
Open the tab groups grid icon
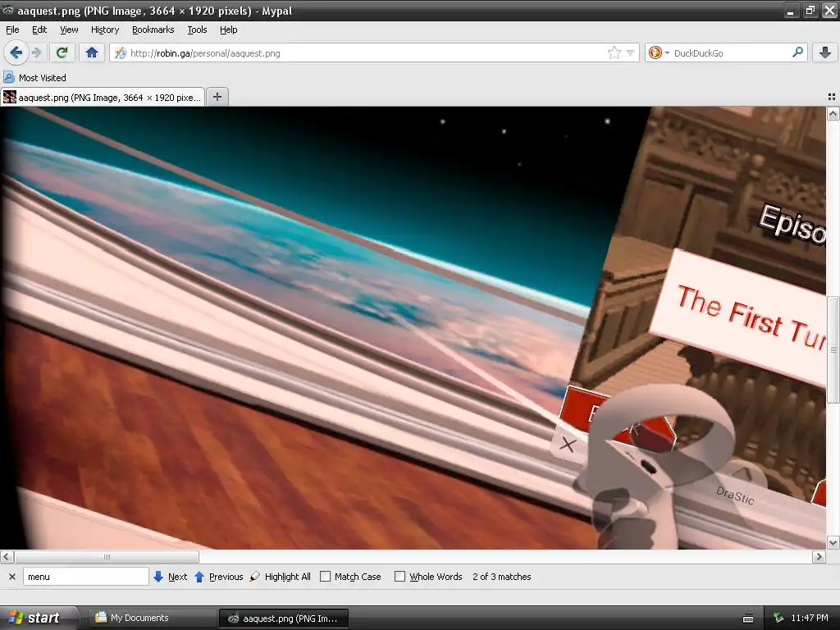[832, 97]
